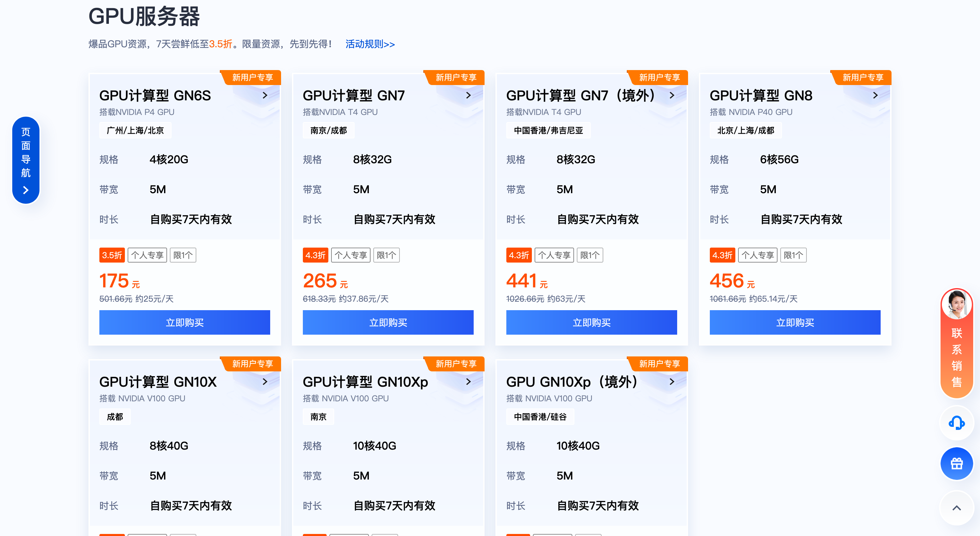Open GN8 card chevron arrow

coord(875,96)
